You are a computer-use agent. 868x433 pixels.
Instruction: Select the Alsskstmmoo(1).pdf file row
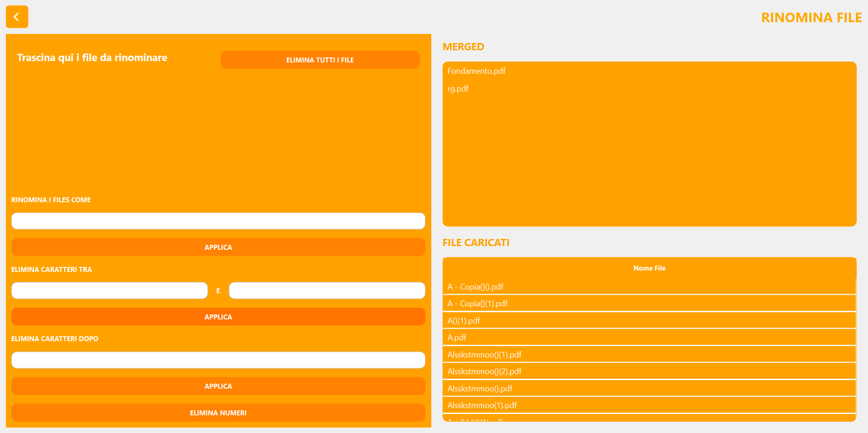[482, 405]
